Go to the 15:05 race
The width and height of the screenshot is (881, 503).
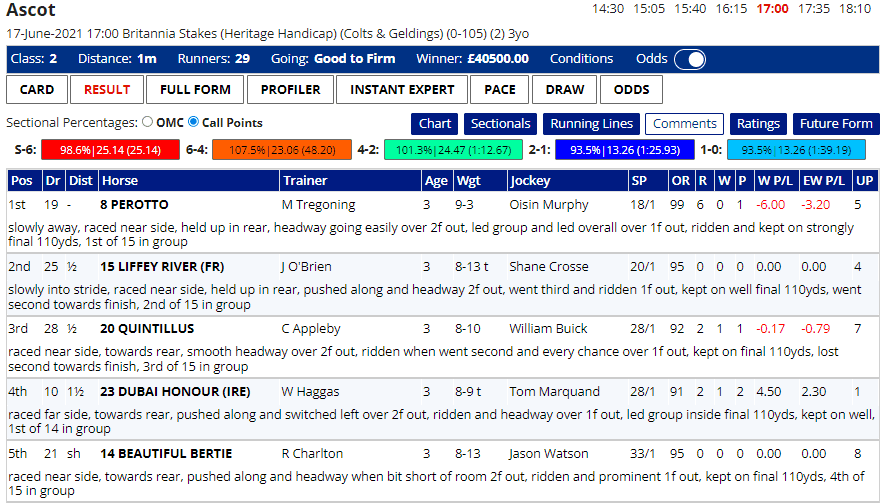(649, 9)
